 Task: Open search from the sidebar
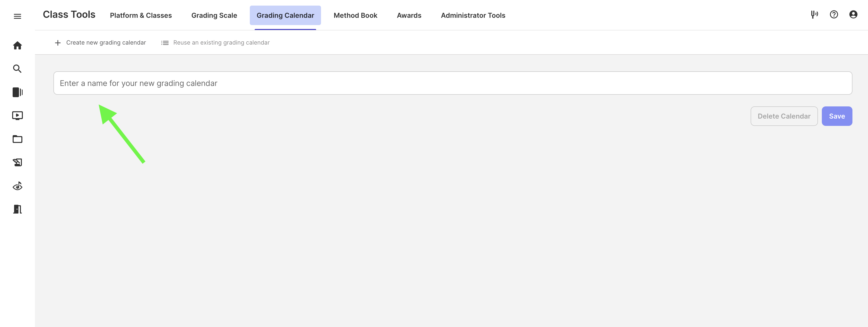tap(17, 69)
